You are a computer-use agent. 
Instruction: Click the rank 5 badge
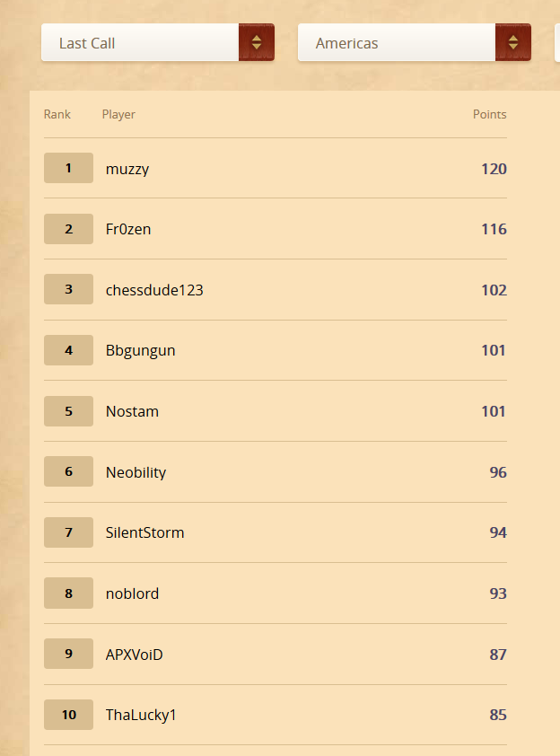tap(68, 411)
